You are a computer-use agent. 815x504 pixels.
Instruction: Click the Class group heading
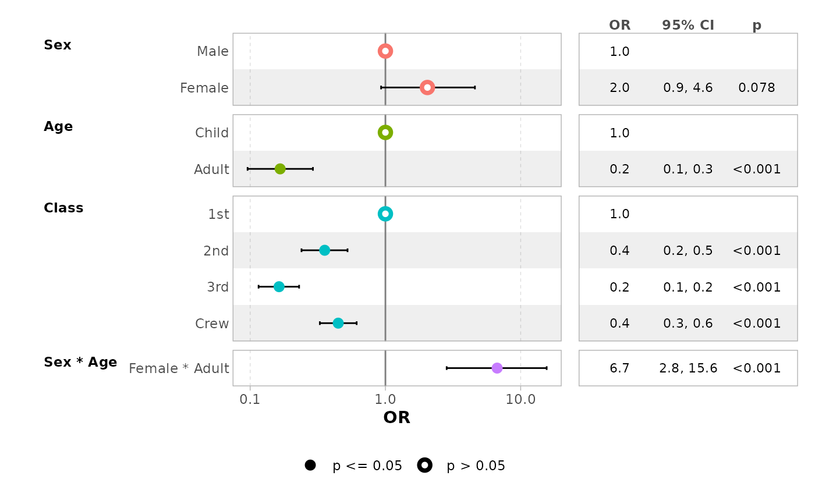click(63, 208)
